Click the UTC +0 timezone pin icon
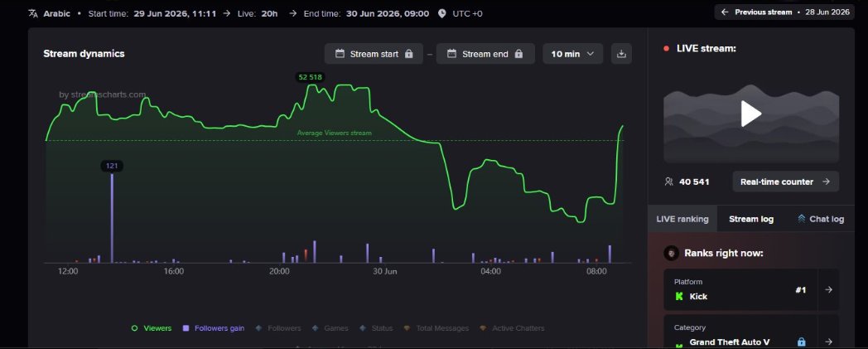 click(441, 13)
